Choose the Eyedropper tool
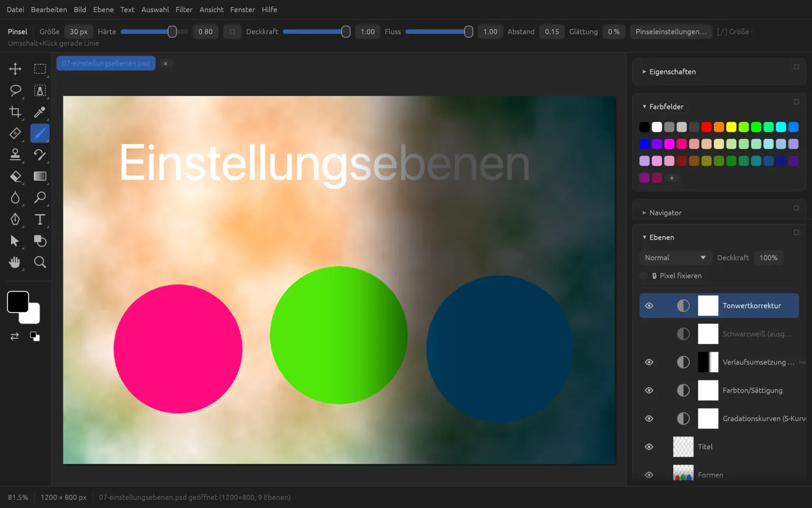The height and width of the screenshot is (508, 812). 40,112
